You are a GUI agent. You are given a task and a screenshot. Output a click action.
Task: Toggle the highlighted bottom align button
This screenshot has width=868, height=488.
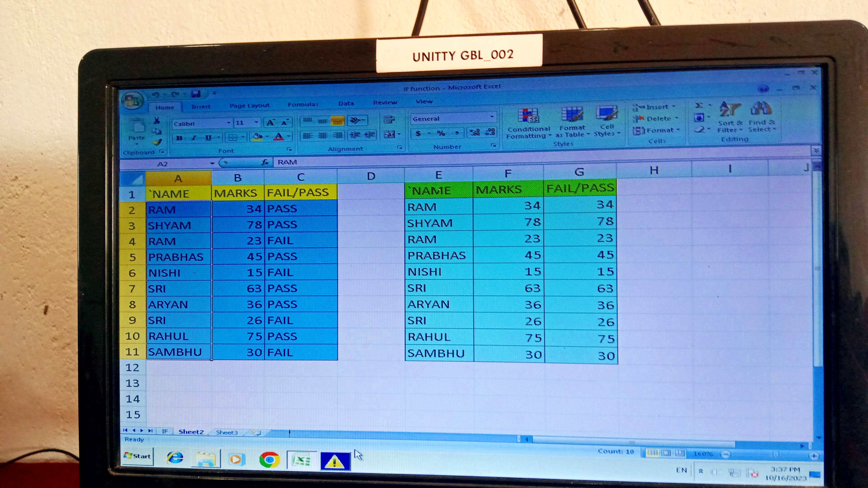[337, 121]
